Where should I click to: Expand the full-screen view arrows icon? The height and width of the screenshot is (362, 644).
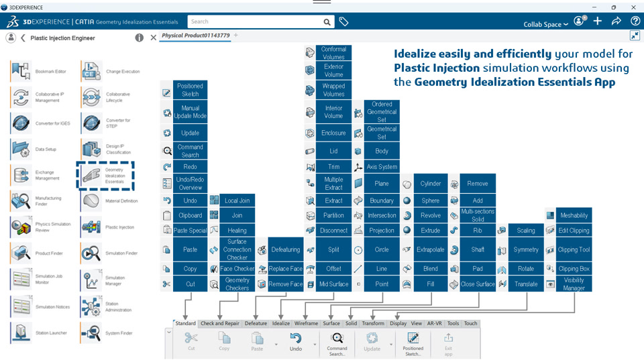click(x=635, y=36)
